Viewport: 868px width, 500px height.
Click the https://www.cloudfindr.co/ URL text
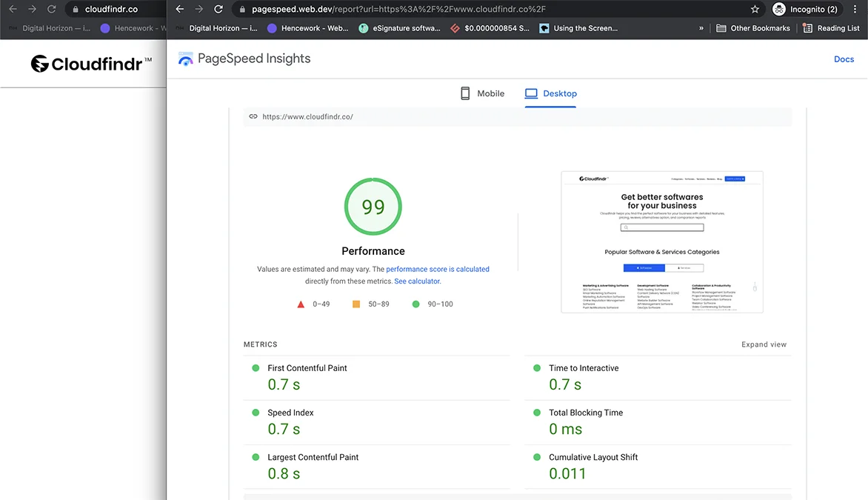click(x=308, y=117)
